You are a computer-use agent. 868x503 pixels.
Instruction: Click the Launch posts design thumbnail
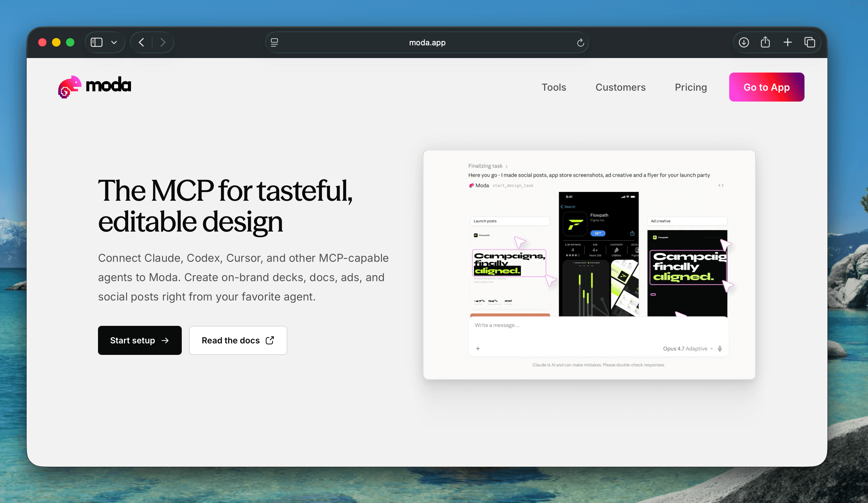(510, 270)
